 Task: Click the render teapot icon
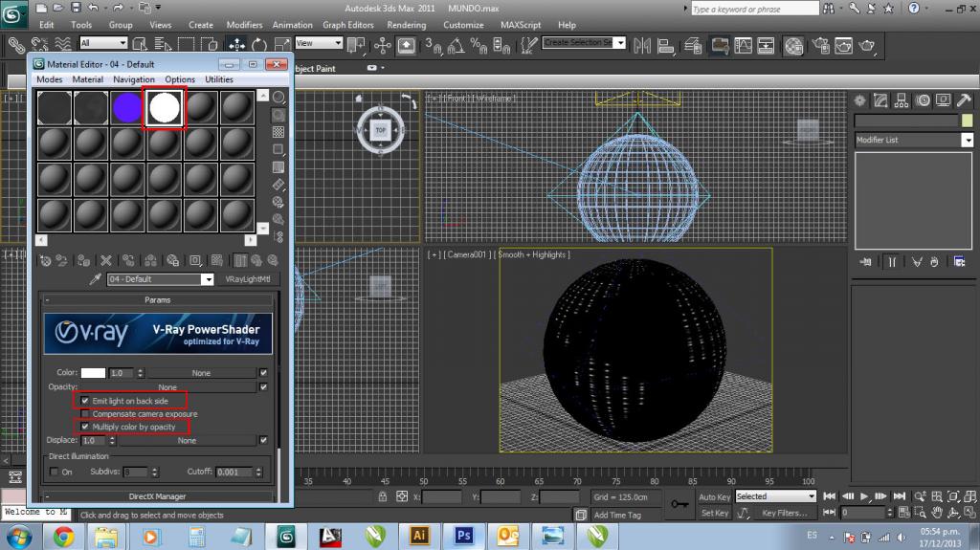(x=867, y=45)
